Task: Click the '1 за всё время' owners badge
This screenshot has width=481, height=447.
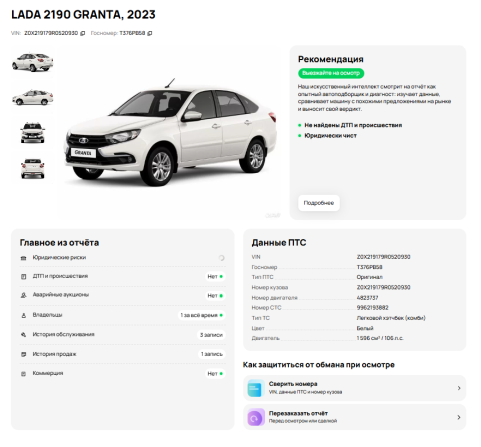Action: 201,315
